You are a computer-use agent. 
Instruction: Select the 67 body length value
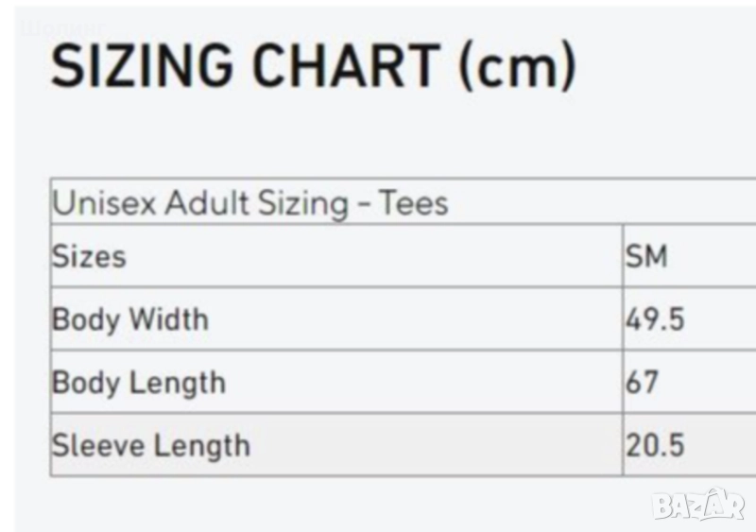click(x=642, y=383)
